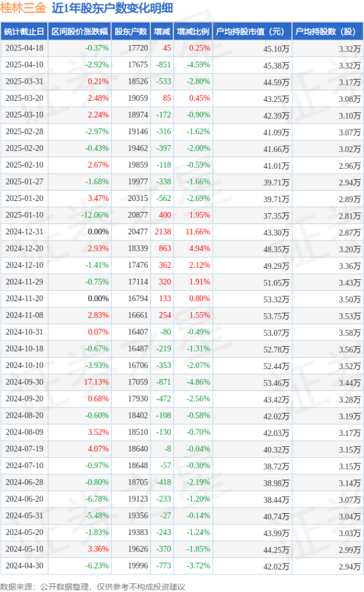Select date cell 2024-11-29

[x=24, y=282]
